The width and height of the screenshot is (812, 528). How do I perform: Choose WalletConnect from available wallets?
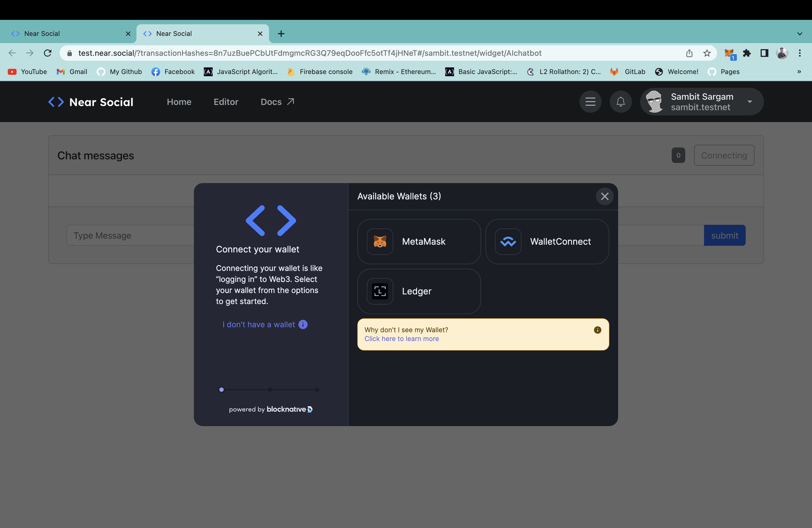pos(547,241)
